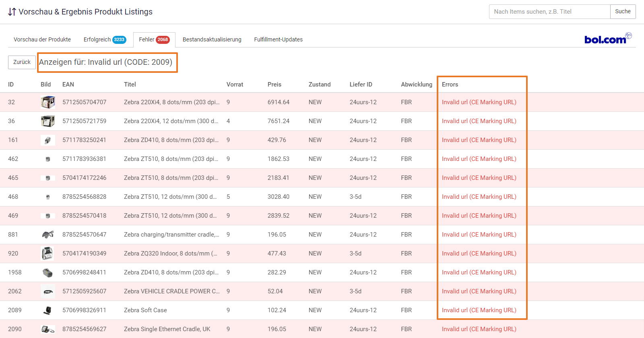This screenshot has height=338, width=644.
Task: Click price 52.04
Action: (x=275, y=291)
